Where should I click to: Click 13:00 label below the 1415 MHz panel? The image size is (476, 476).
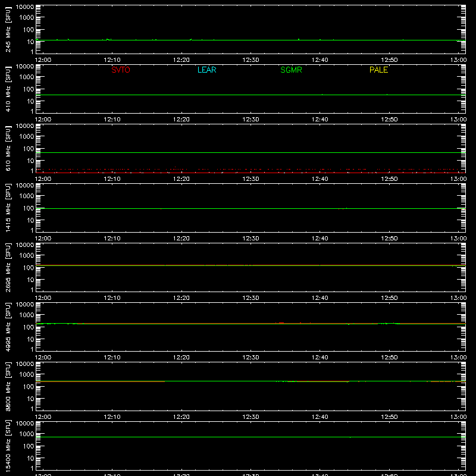click(x=458, y=239)
